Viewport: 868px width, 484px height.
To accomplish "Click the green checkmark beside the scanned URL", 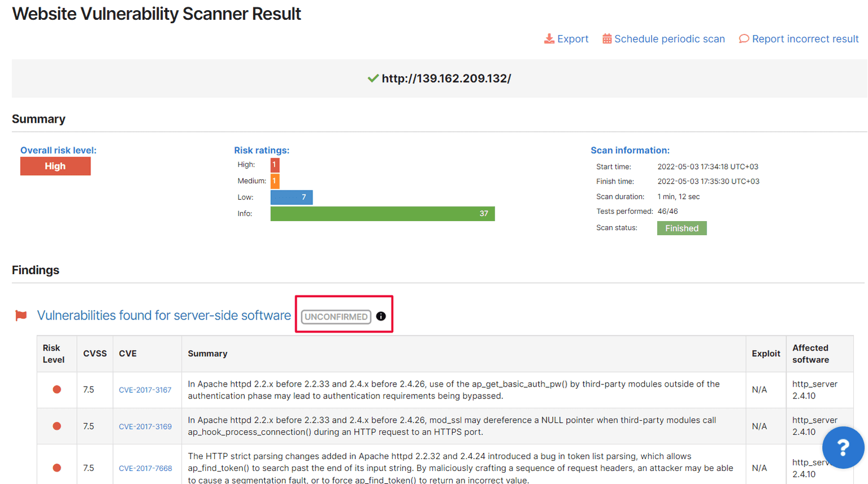I will (372, 78).
